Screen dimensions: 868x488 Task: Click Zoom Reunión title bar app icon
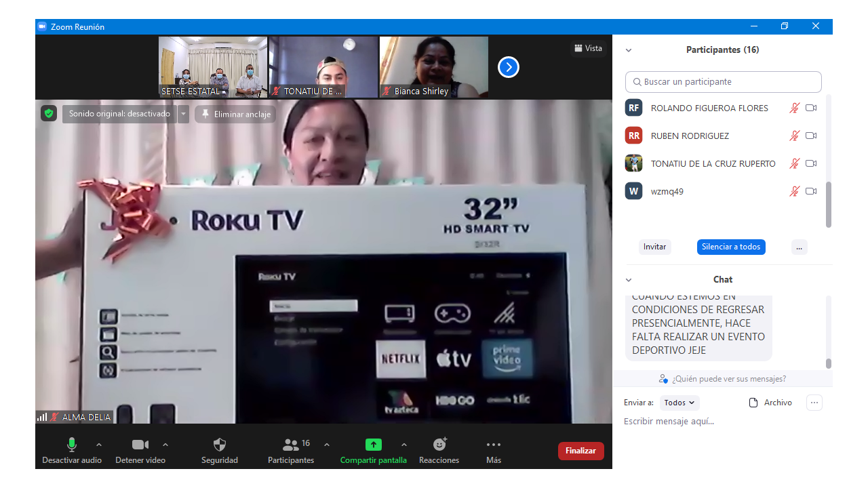pos(42,26)
